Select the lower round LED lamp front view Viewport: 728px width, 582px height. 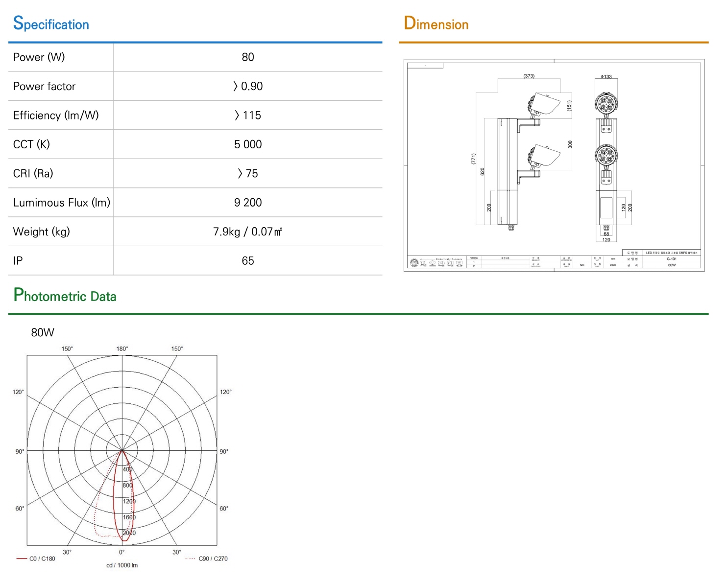(606, 156)
